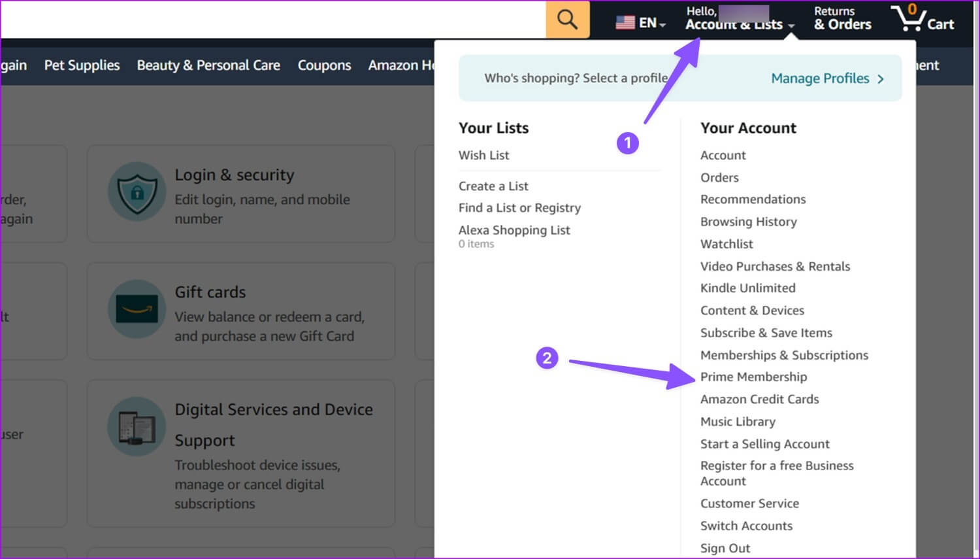Click the Login & security shield icon

pyautogui.click(x=137, y=192)
